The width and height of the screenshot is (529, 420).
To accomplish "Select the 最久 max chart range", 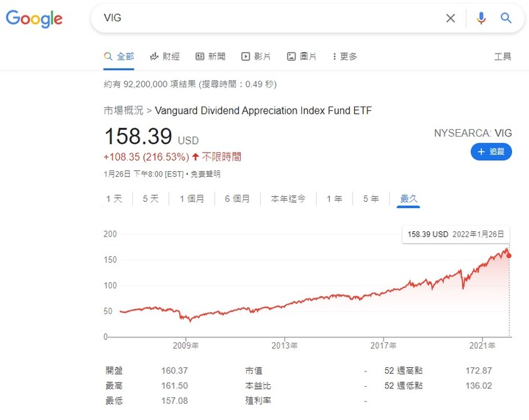I will 409,199.
